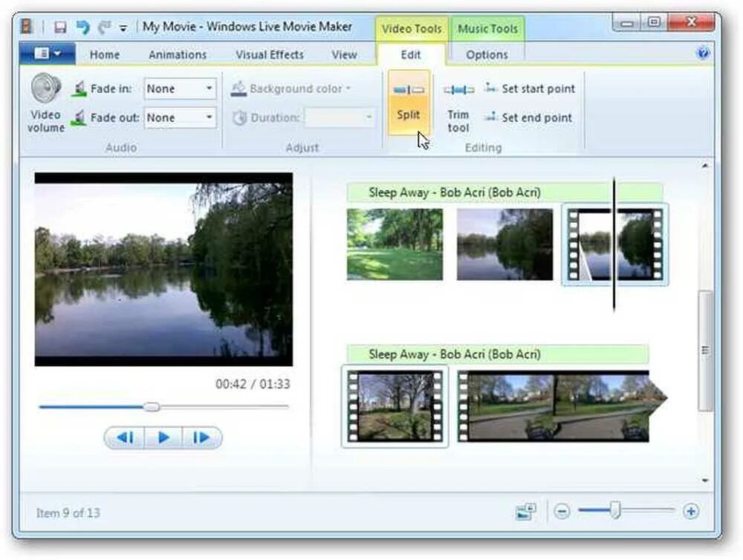This screenshot has width=743, height=560.
Task: Switch to the Animations tab
Action: 178,54
